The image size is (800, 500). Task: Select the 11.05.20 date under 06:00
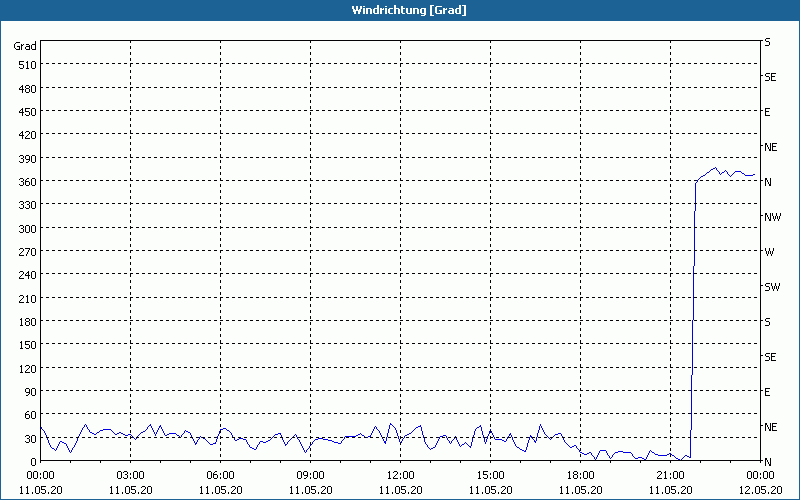(x=220, y=490)
